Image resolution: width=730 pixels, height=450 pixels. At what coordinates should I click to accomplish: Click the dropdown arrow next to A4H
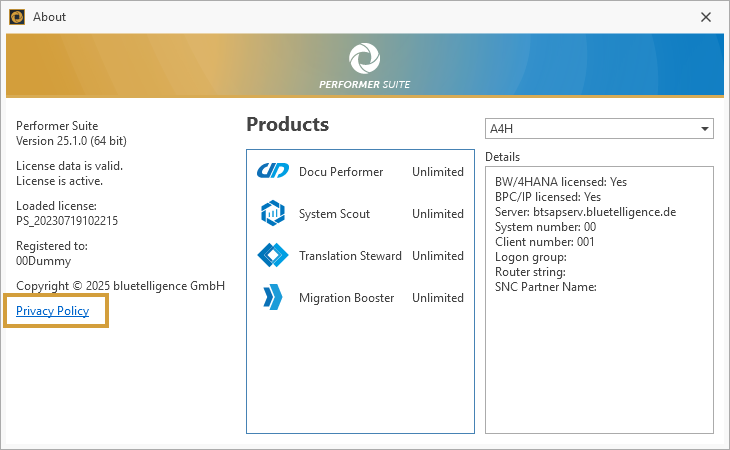(x=705, y=130)
